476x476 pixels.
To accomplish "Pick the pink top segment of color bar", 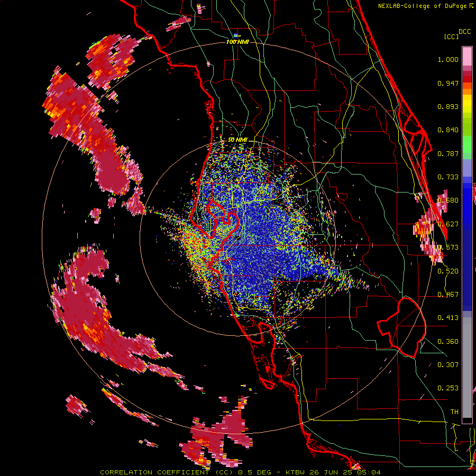I will (x=467, y=56).
